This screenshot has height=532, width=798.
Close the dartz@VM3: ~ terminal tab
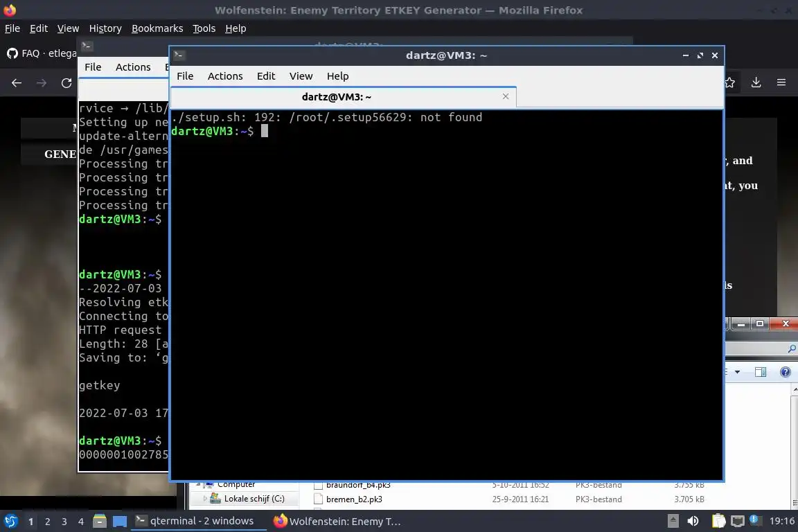click(506, 96)
